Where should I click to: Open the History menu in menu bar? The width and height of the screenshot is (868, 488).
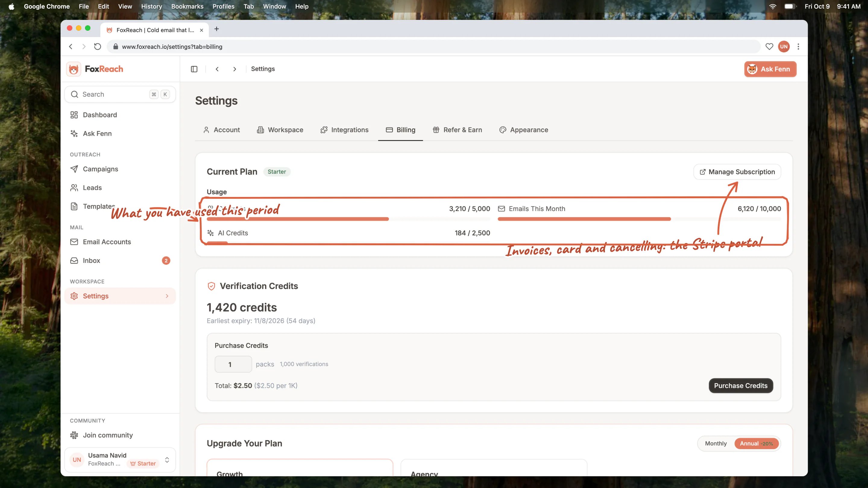pos(151,6)
